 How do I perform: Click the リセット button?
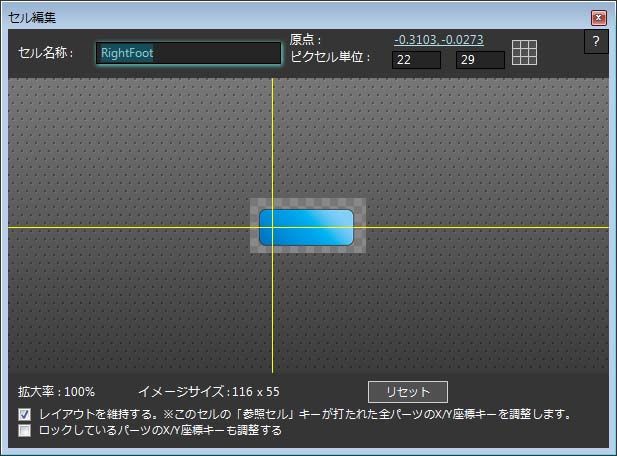408,391
